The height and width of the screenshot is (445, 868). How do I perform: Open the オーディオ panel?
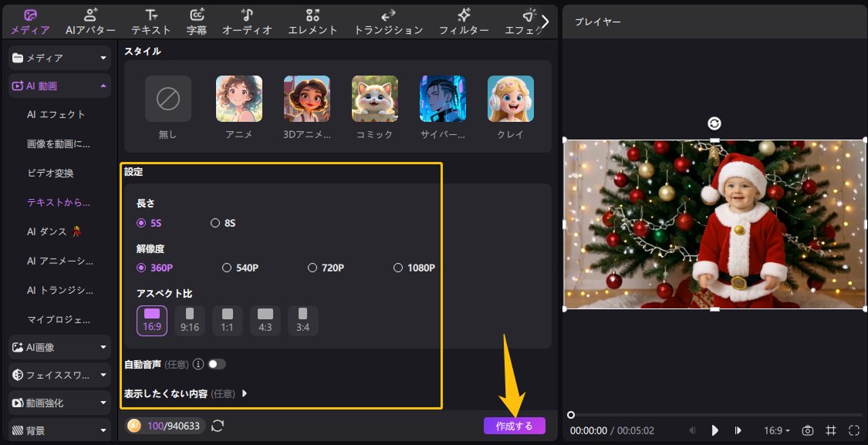tap(246, 21)
